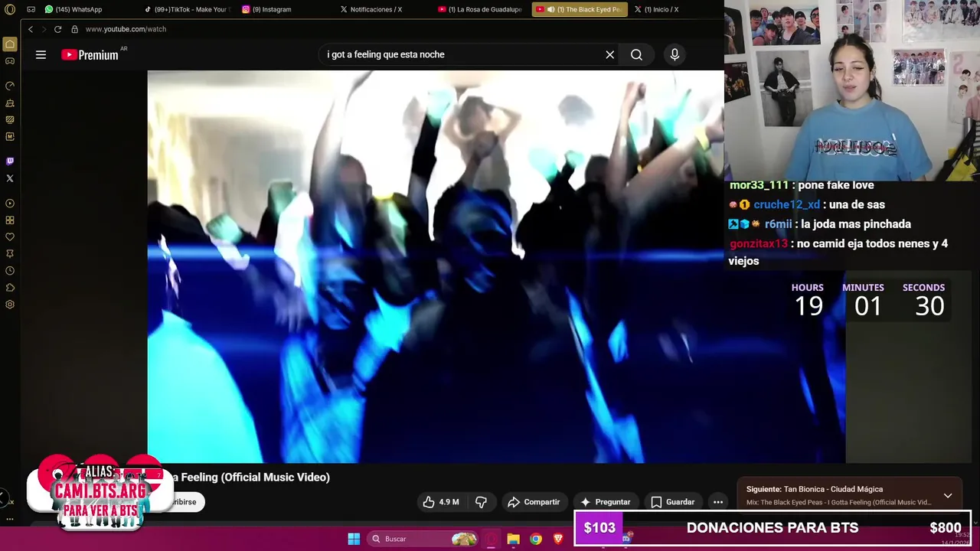Click the taskbar Buscar search box
Screen dimensions: 980x551
tap(423, 539)
